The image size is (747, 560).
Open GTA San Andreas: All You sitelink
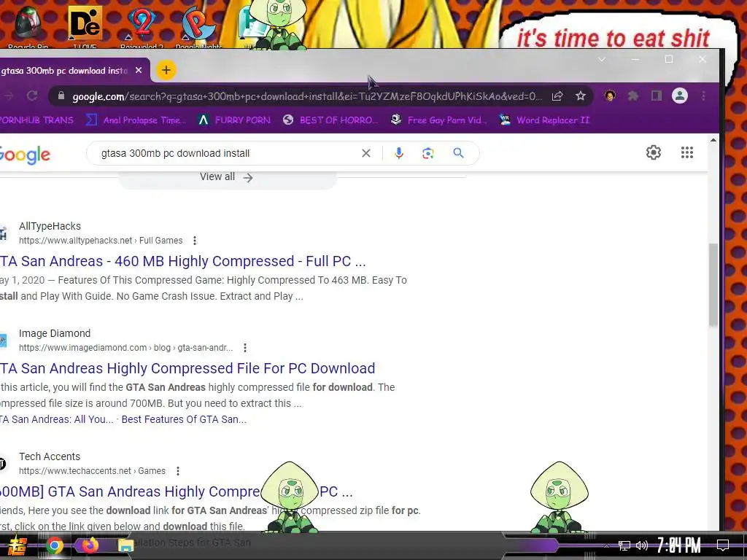pos(57,419)
